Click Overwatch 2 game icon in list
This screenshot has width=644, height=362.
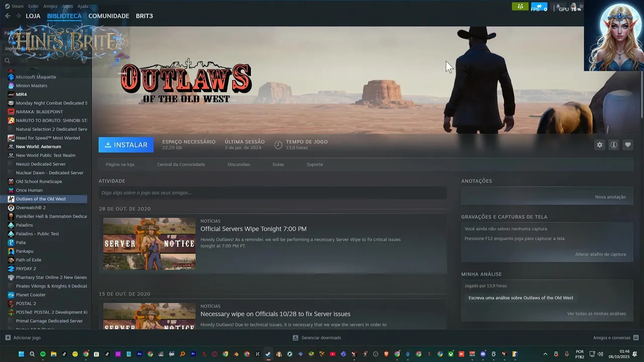pyautogui.click(x=11, y=208)
